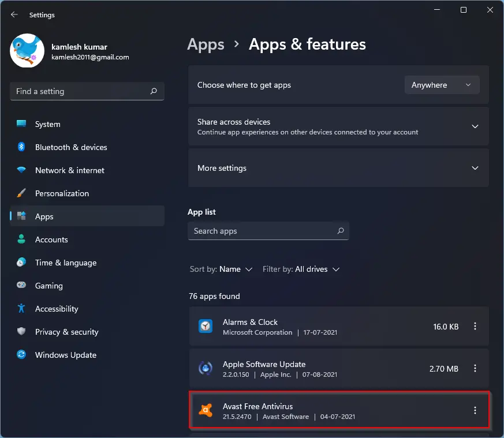Open Personalization settings
The image size is (504, 438).
87,193
